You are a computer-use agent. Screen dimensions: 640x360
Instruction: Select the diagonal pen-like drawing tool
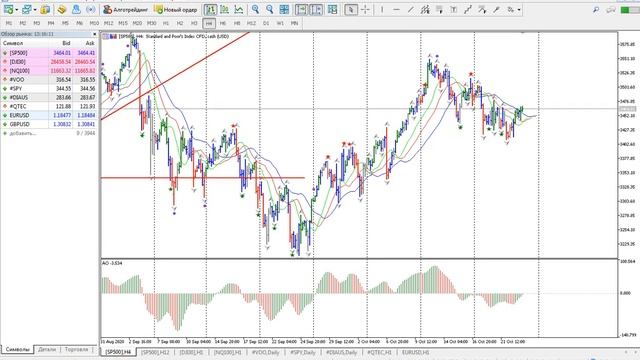[x=496, y=9]
